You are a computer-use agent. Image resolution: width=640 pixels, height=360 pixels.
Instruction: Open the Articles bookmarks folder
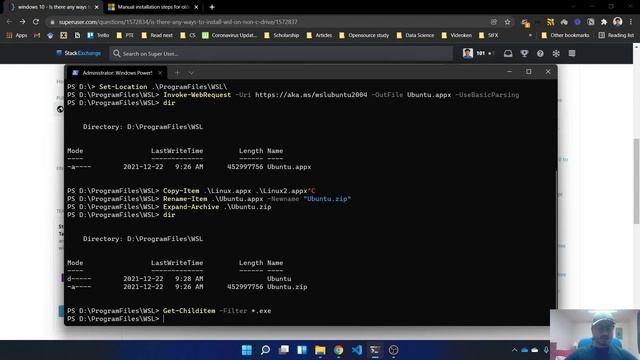(x=319, y=35)
